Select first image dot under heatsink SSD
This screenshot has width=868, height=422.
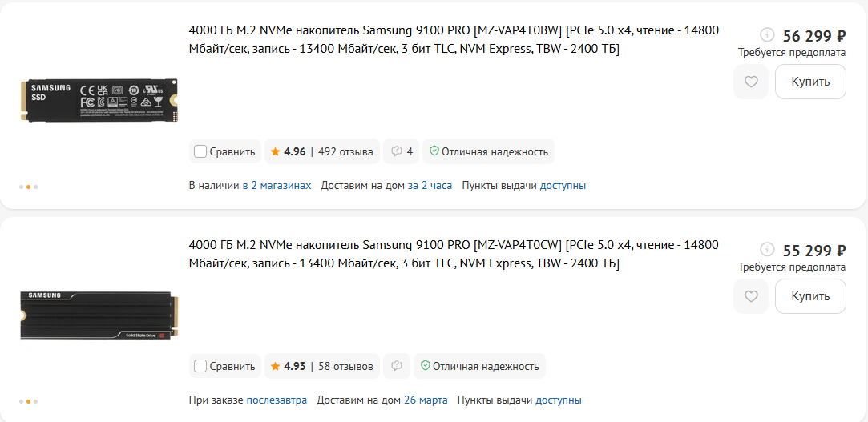21,401
